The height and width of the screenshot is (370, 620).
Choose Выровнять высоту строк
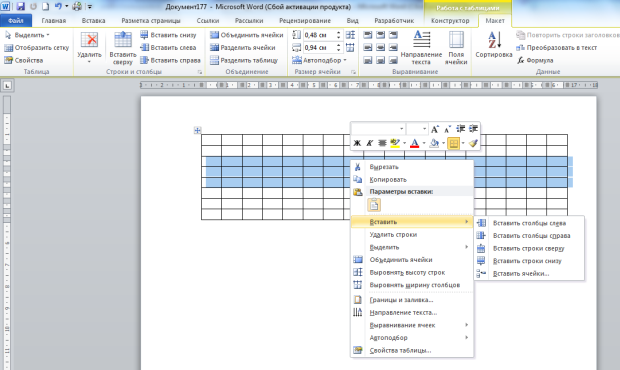[412, 272]
